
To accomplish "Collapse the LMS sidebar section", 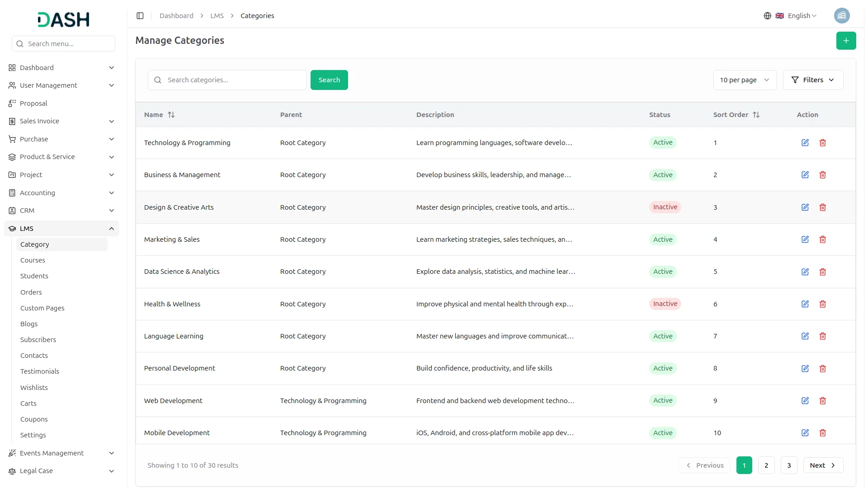I will point(111,229).
